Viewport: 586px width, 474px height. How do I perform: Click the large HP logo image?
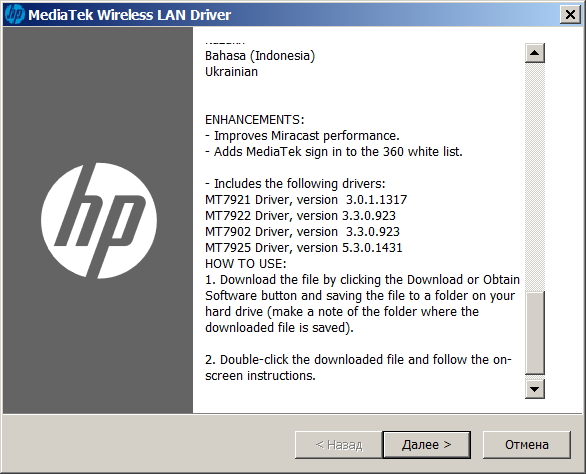99,221
